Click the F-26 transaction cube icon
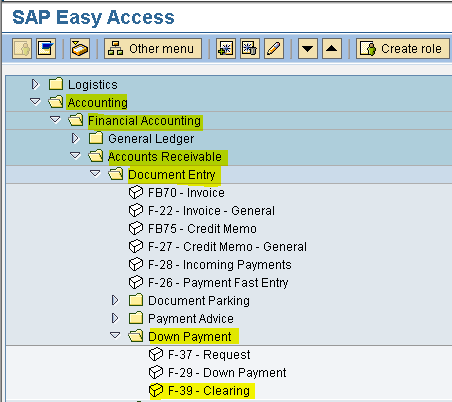The height and width of the screenshot is (402, 452). point(136,283)
